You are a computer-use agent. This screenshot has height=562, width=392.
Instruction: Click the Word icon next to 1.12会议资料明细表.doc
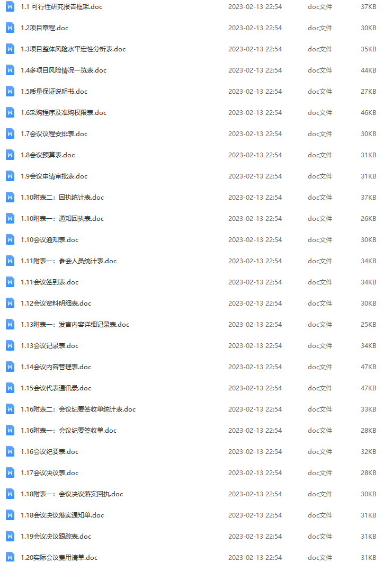pos(10,303)
